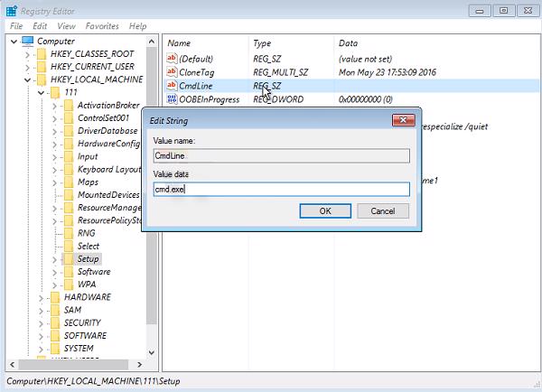Click the Keyboard Layout folder icon

[69, 169]
